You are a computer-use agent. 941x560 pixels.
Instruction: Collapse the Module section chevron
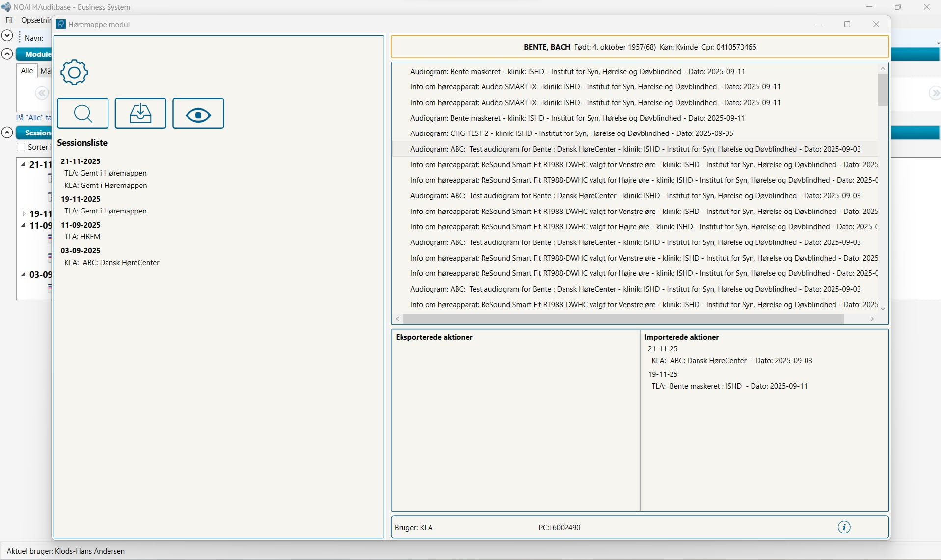[7, 54]
